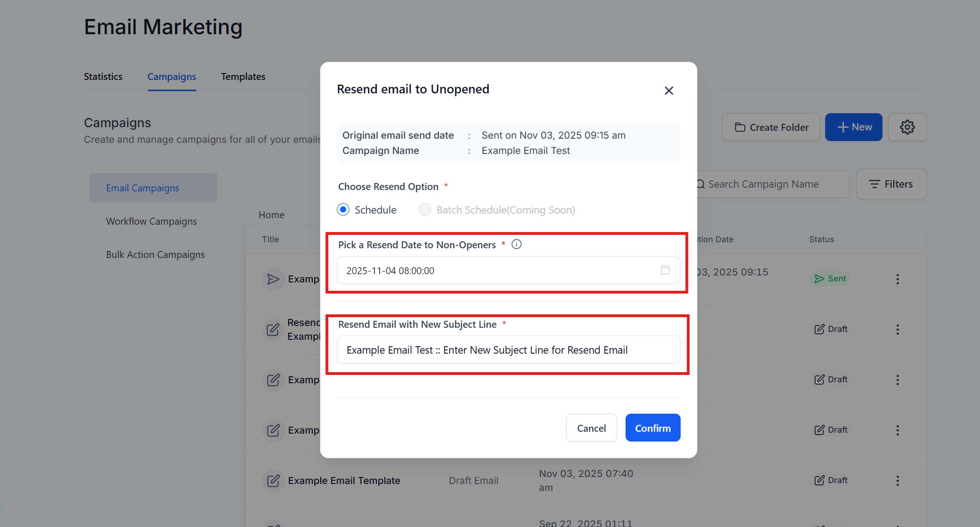Open the calendar icon in date field
Screen dimensions: 980x527
tap(665, 270)
